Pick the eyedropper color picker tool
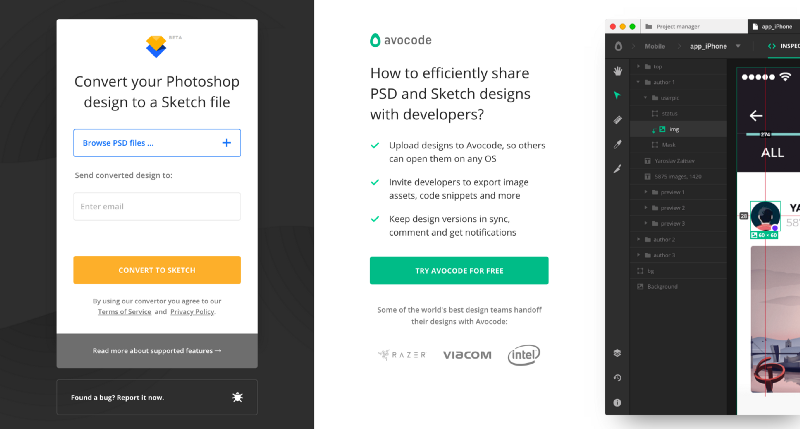The height and width of the screenshot is (429, 800). (x=617, y=144)
